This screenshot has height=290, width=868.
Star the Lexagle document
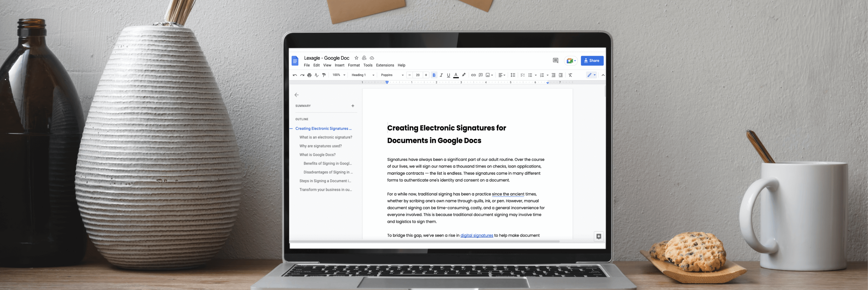[x=356, y=58]
